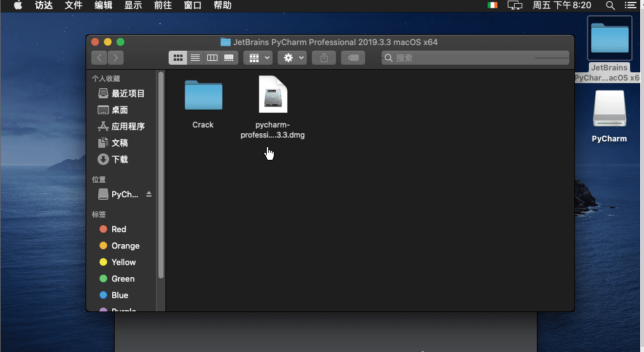Click the sidebar scrollbar

161,175
